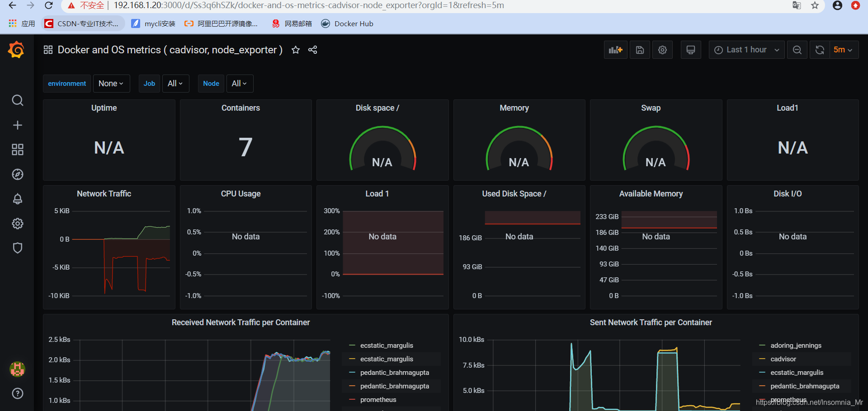This screenshot has width=868, height=411.
Task: Open the Grafana home logo
Action: [17, 50]
